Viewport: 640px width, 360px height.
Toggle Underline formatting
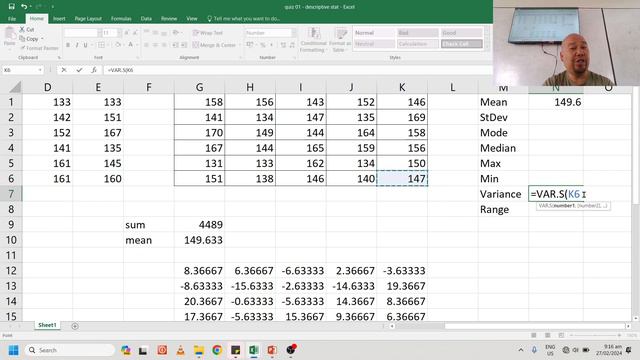coord(86,45)
